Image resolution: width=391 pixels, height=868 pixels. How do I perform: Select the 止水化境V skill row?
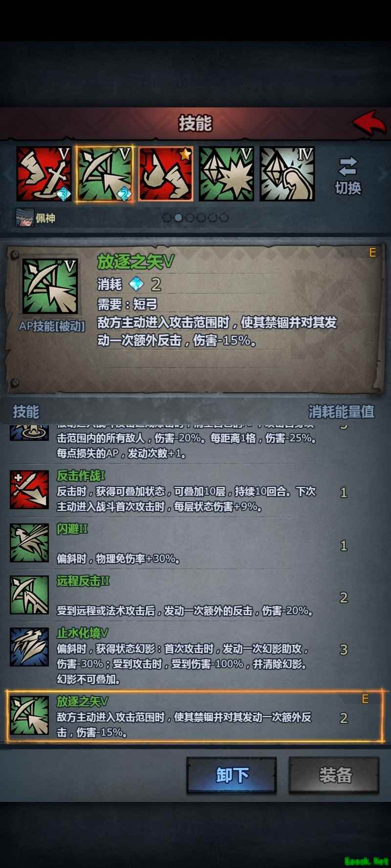tap(195, 656)
